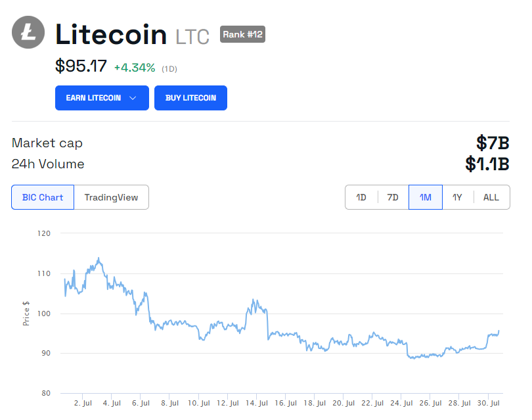Select the 7D time range
The height and width of the screenshot is (420, 532).
tap(393, 197)
